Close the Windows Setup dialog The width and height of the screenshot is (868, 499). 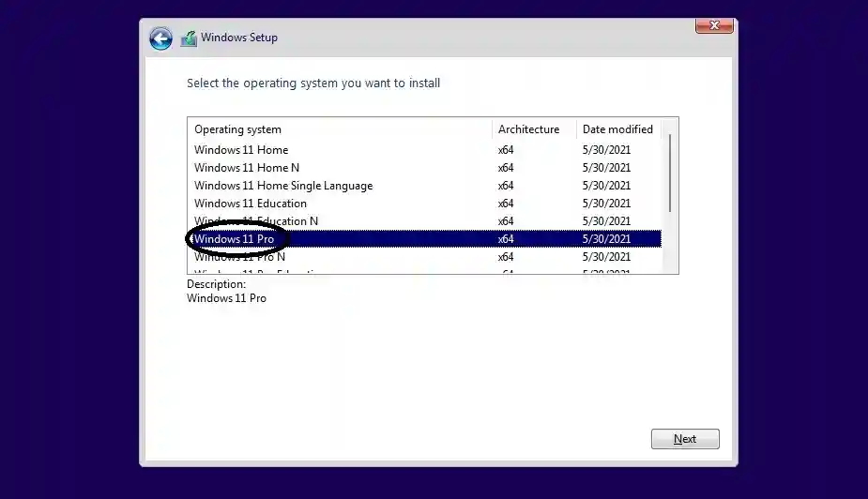[714, 25]
